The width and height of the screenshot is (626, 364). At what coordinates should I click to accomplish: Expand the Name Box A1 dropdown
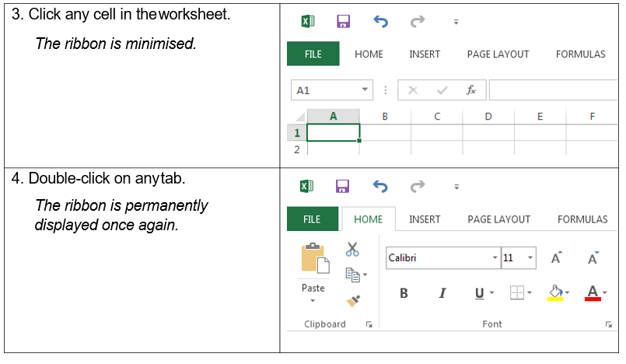tap(365, 90)
